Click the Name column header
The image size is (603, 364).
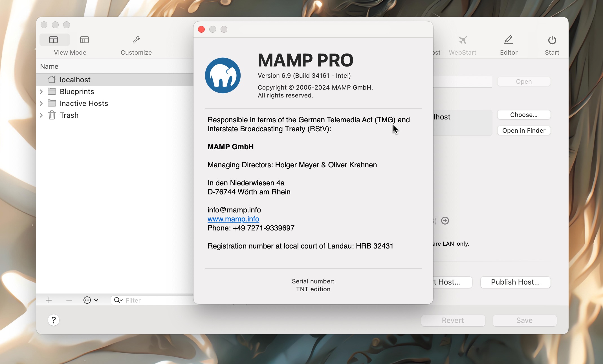49,66
